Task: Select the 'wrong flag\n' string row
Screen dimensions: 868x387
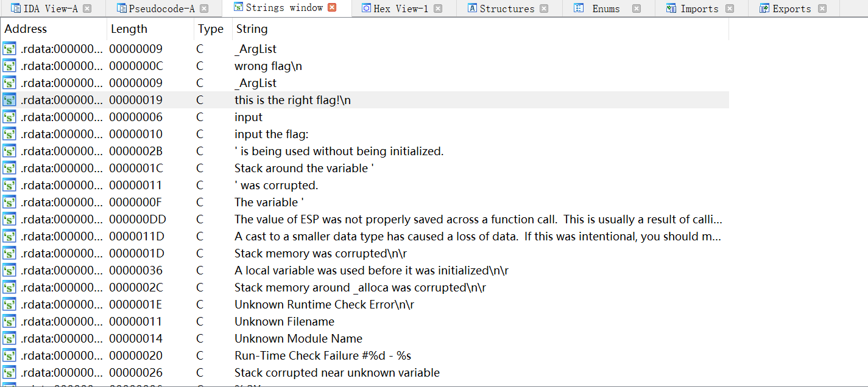Action: (268, 66)
